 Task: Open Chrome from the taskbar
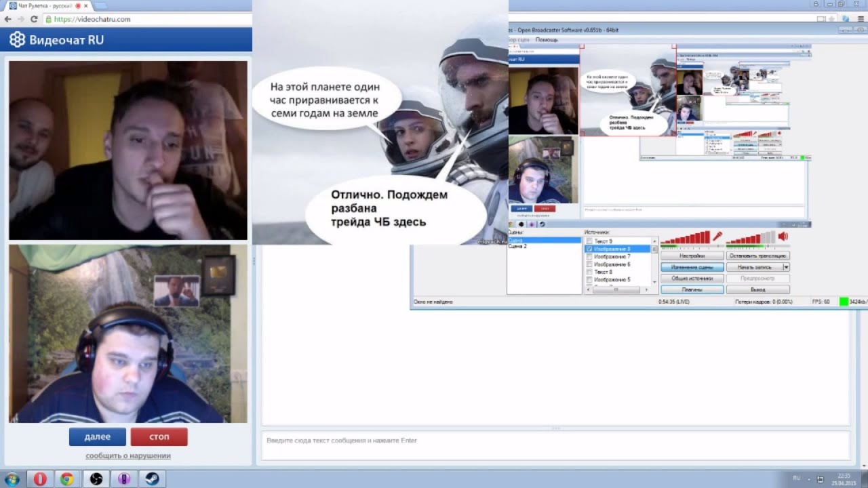66,479
